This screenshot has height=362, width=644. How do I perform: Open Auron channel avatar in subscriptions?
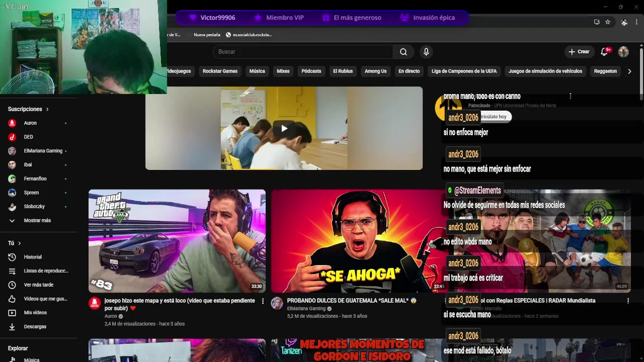point(12,123)
